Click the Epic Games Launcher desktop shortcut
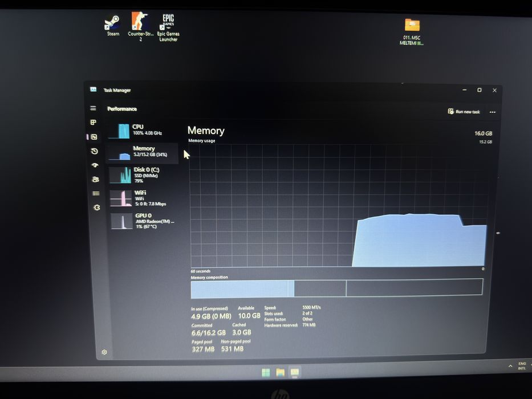The width and height of the screenshot is (532, 399). (168, 28)
